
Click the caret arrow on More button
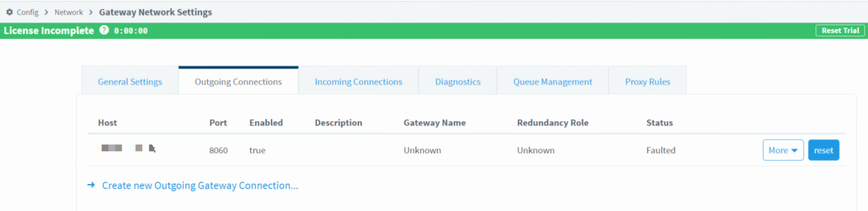(x=794, y=150)
